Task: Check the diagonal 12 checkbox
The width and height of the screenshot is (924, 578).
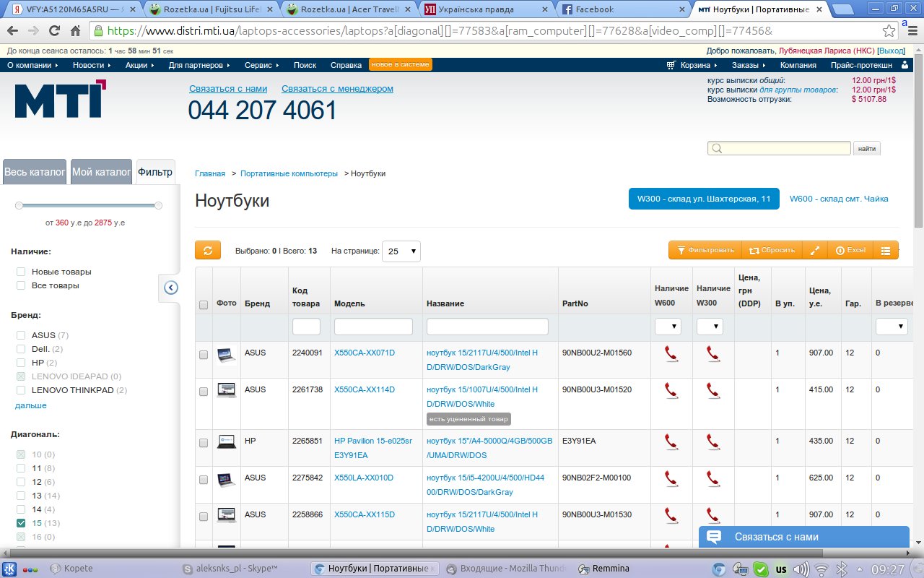Action: [21, 482]
